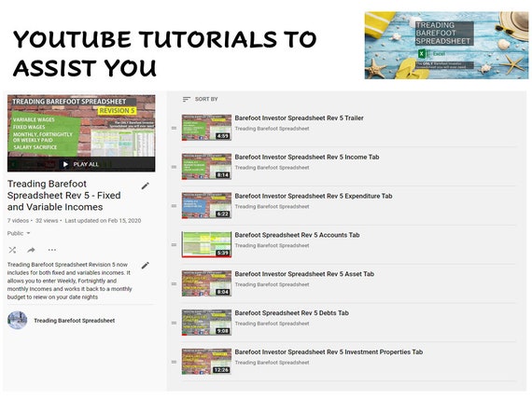
Task: Click the share arrow icon
Action: pos(31,250)
